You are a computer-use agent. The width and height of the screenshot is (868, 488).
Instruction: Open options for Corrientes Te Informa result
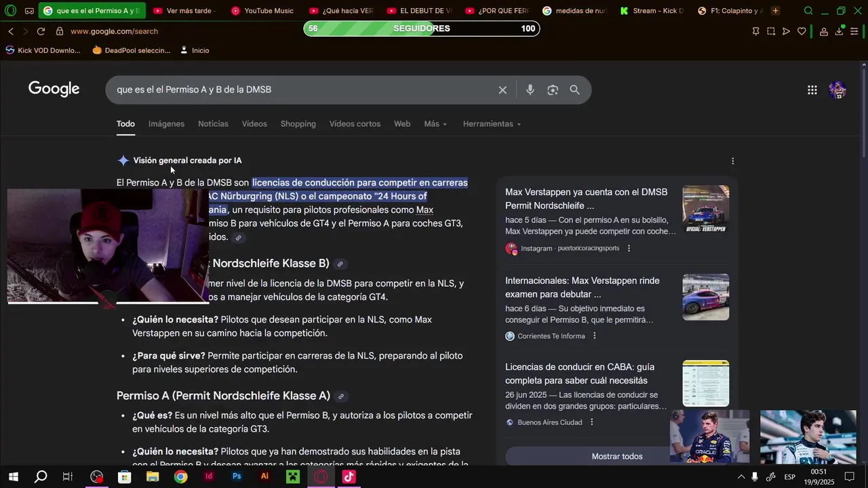tap(595, 335)
